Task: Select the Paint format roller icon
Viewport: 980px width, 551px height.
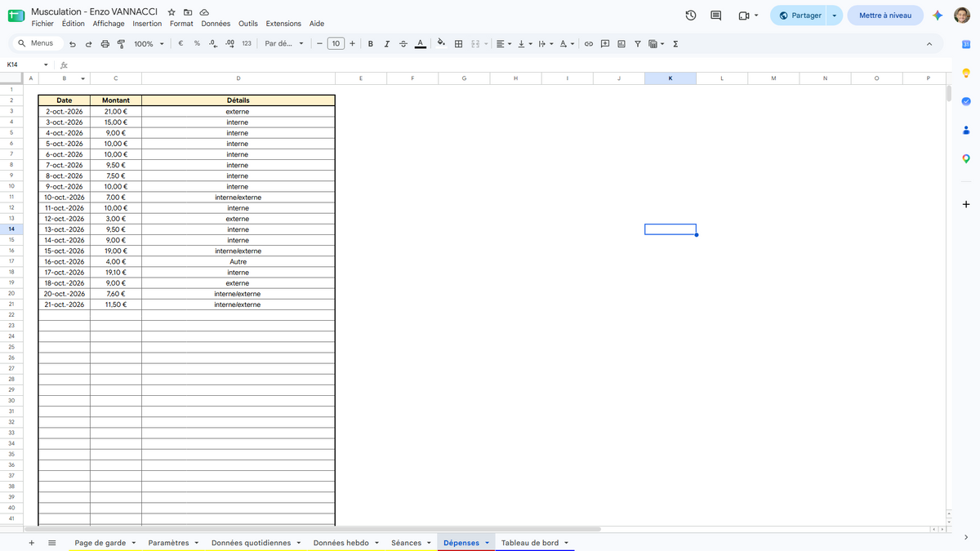Action: point(121,44)
